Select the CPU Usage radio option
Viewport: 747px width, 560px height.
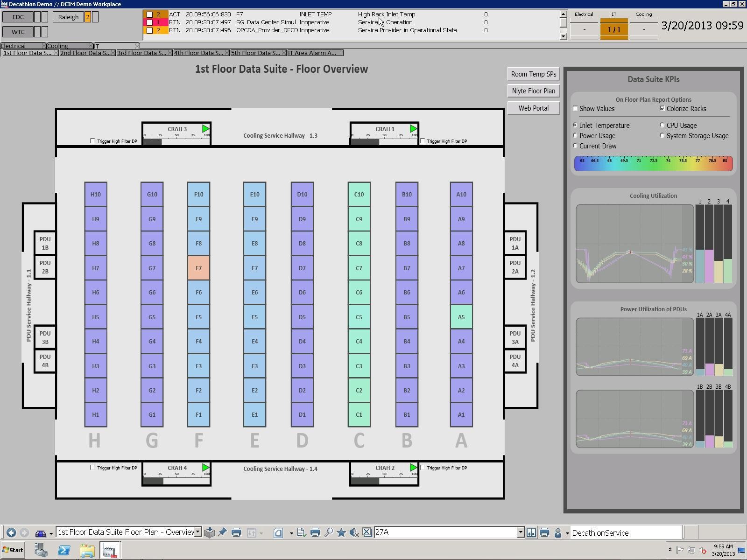click(x=662, y=126)
